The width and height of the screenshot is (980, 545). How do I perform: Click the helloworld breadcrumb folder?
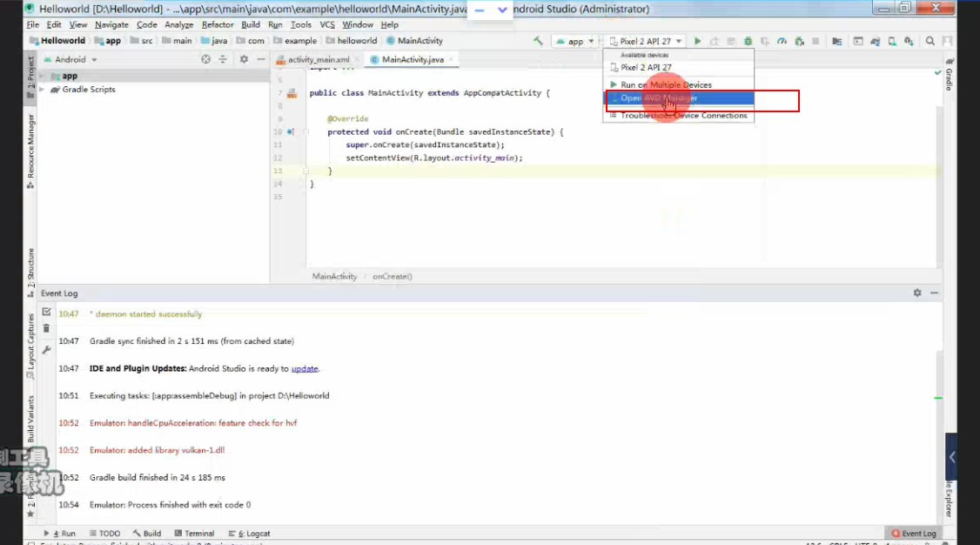[x=352, y=41]
